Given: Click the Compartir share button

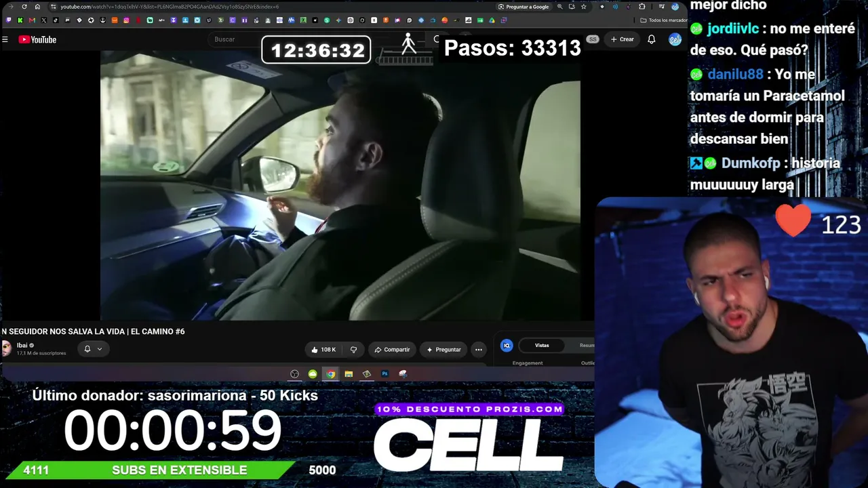Looking at the screenshot, I should [x=392, y=350].
